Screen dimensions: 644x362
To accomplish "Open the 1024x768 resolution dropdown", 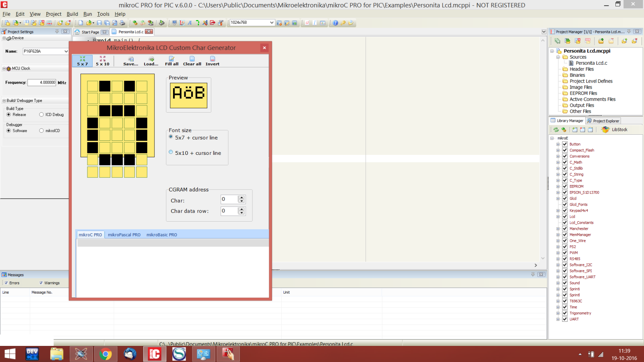I will [x=272, y=23].
